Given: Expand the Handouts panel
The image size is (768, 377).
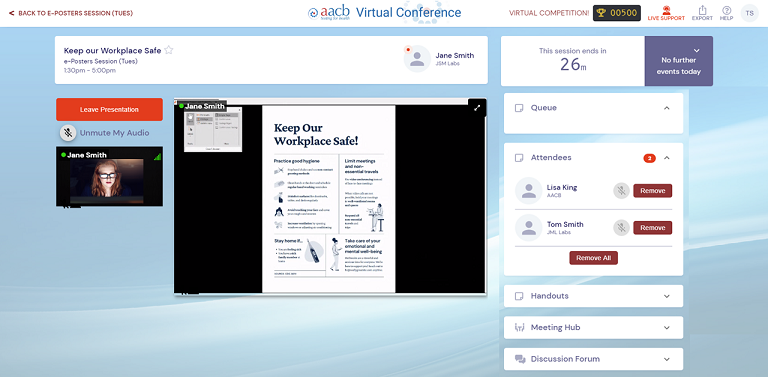Looking at the screenshot, I should click(x=666, y=296).
